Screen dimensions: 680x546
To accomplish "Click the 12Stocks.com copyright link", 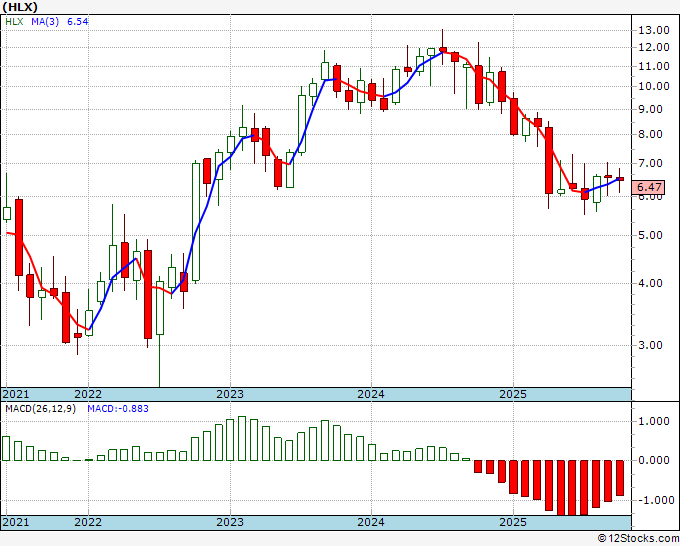I will pos(638,538).
